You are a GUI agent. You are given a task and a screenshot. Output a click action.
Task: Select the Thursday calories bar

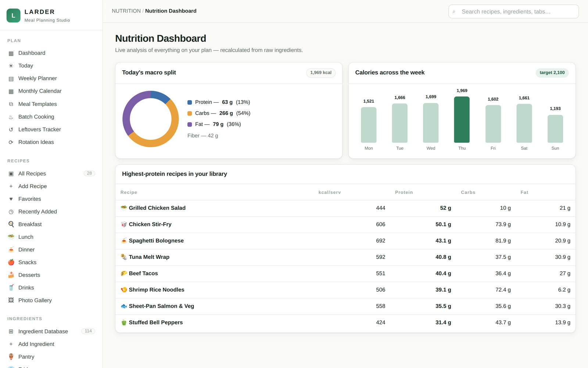(462, 120)
